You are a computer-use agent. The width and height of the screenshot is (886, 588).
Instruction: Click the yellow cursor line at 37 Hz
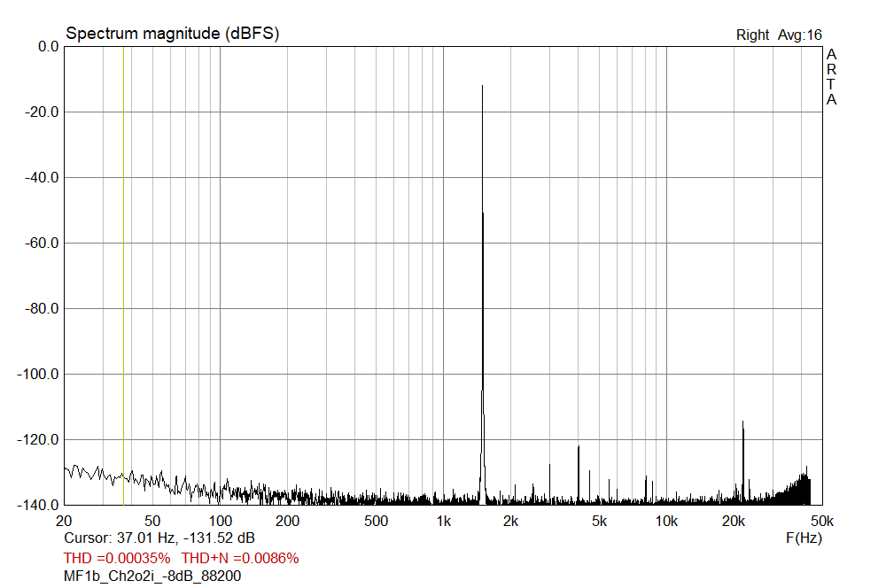tap(123, 275)
